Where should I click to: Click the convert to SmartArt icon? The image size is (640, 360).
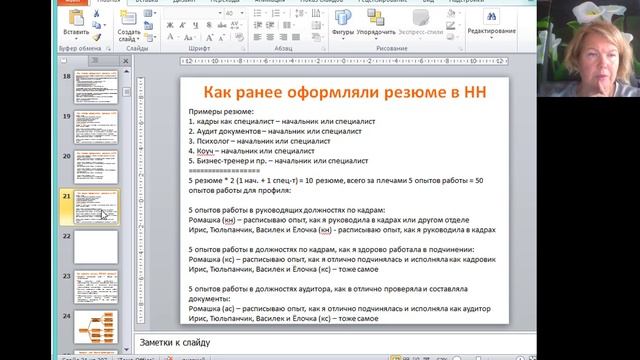(x=317, y=37)
